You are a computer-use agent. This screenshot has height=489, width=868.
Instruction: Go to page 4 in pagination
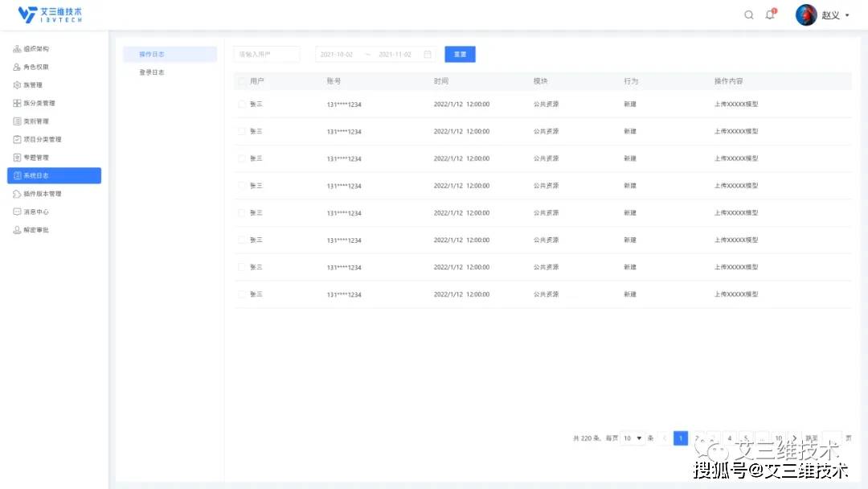730,438
